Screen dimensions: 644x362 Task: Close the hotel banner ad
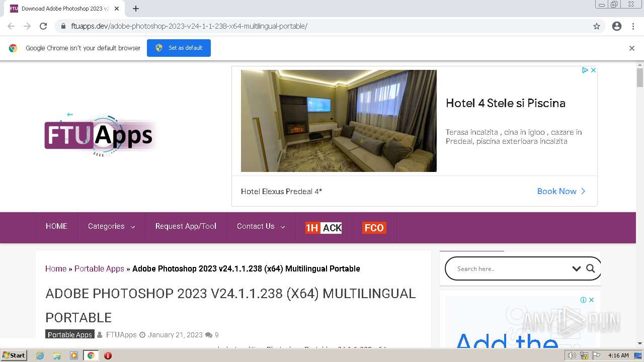point(593,70)
